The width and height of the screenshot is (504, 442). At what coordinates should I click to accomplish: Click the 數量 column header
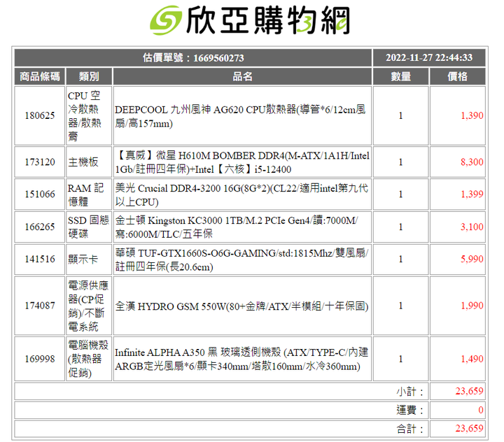[401, 76]
